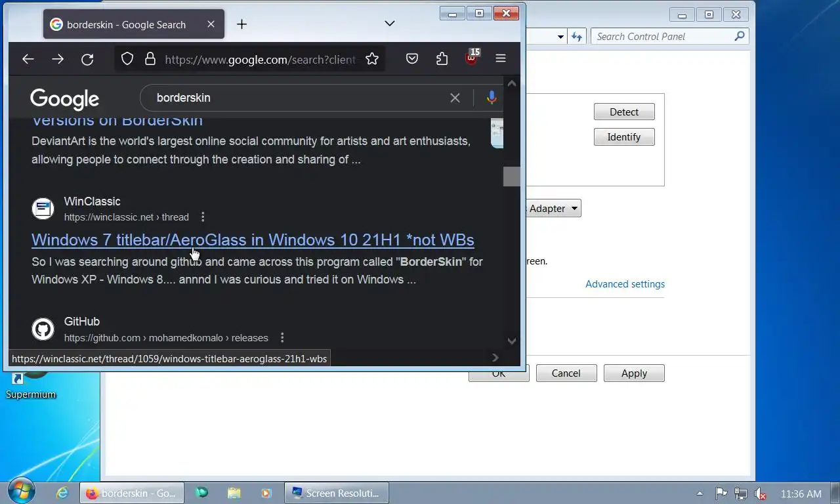Open a new Firefox tab
Screen dimensions: 840x504
point(241,24)
